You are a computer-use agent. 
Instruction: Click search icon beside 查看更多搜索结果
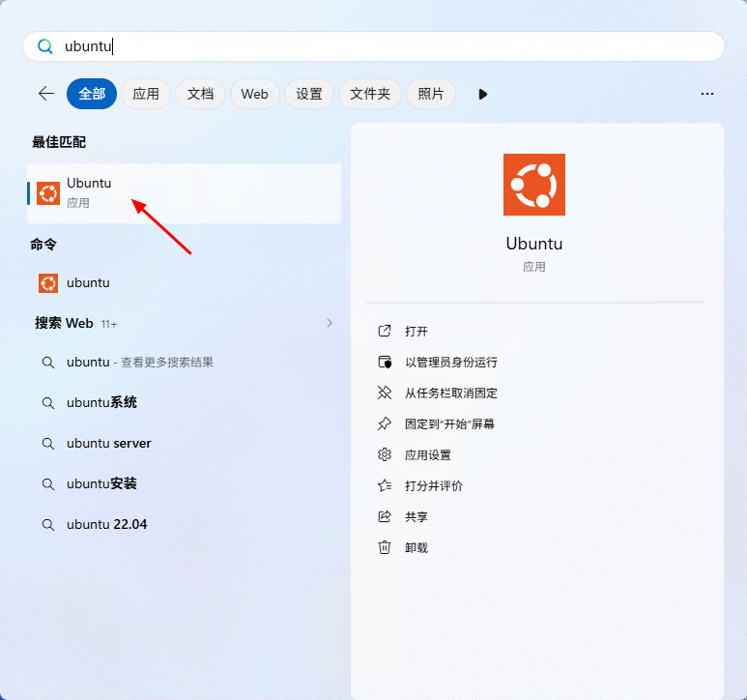(47, 363)
